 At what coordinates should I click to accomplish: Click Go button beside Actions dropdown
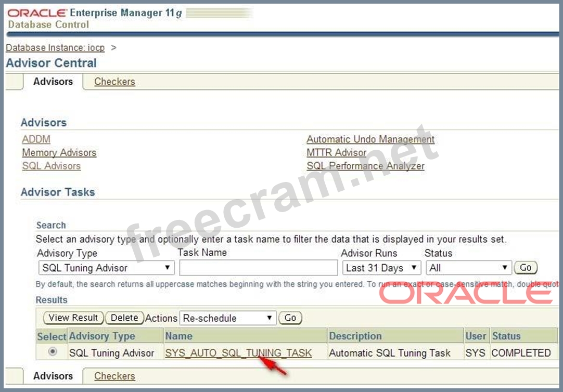[x=290, y=318]
